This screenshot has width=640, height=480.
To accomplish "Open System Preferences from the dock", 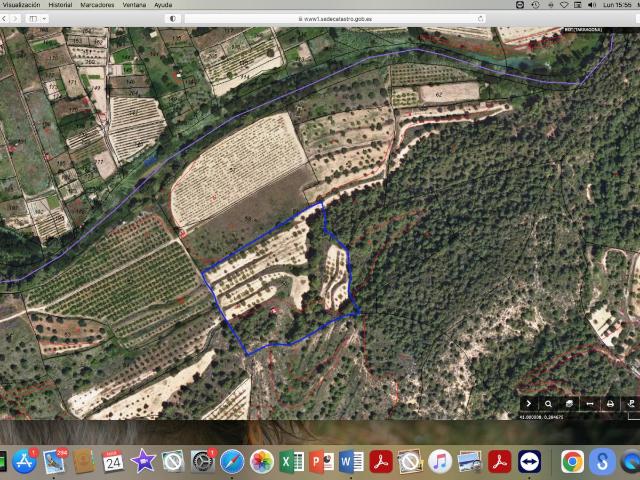I will click(x=202, y=462).
